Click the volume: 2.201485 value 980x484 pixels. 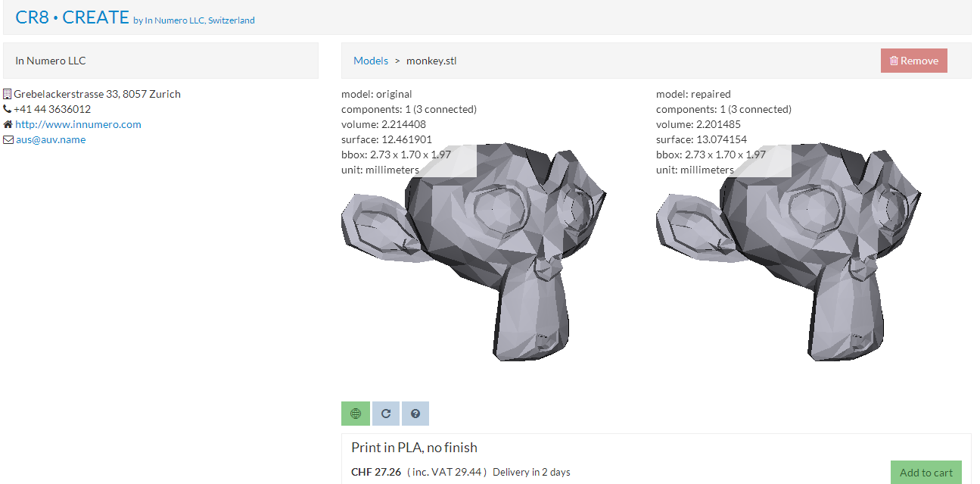coord(698,124)
